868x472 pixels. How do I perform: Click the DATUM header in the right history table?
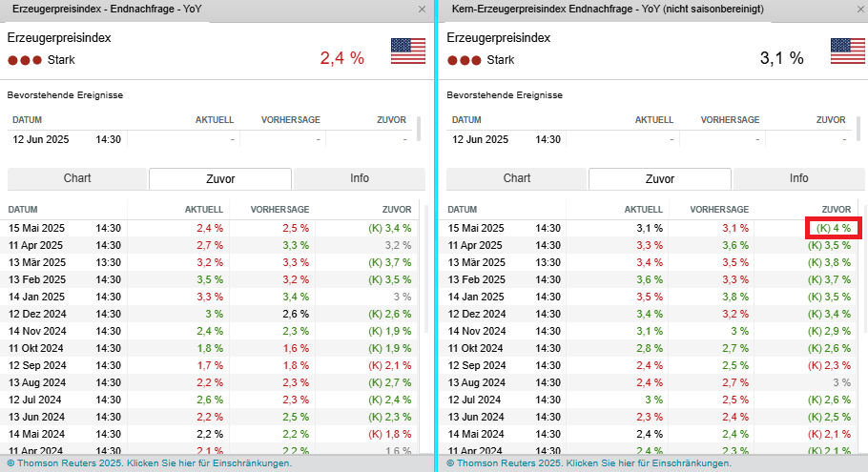(463, 210)
